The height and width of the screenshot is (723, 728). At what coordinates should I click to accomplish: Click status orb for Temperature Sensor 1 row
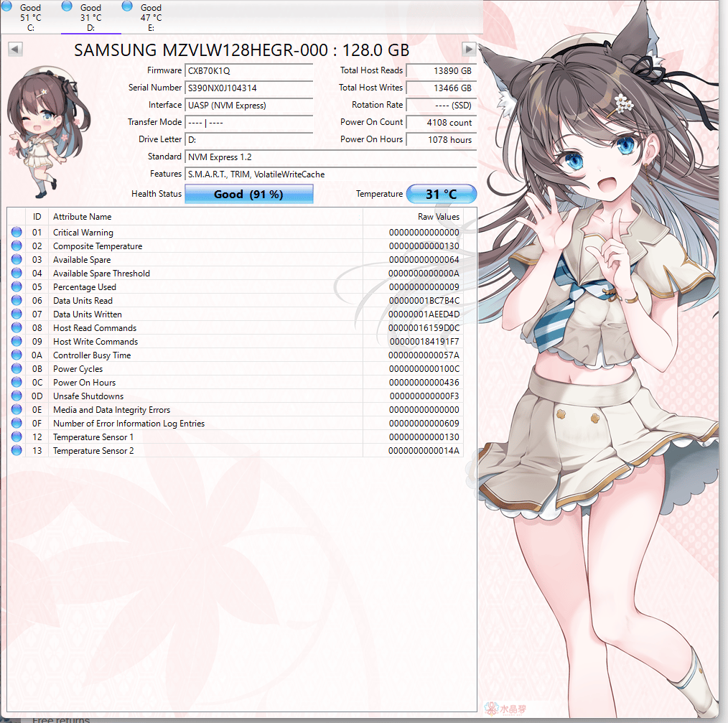(x=17, y=437)
